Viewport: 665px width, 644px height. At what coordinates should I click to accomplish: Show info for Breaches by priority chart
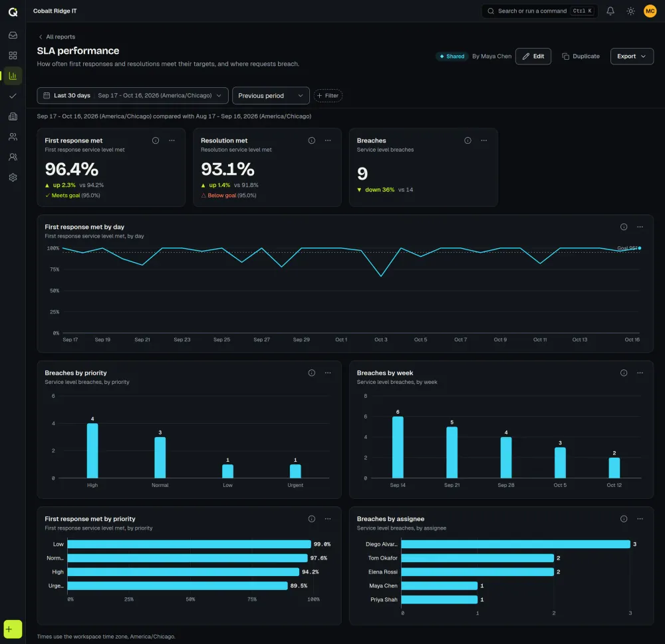(x=312, y=373)
